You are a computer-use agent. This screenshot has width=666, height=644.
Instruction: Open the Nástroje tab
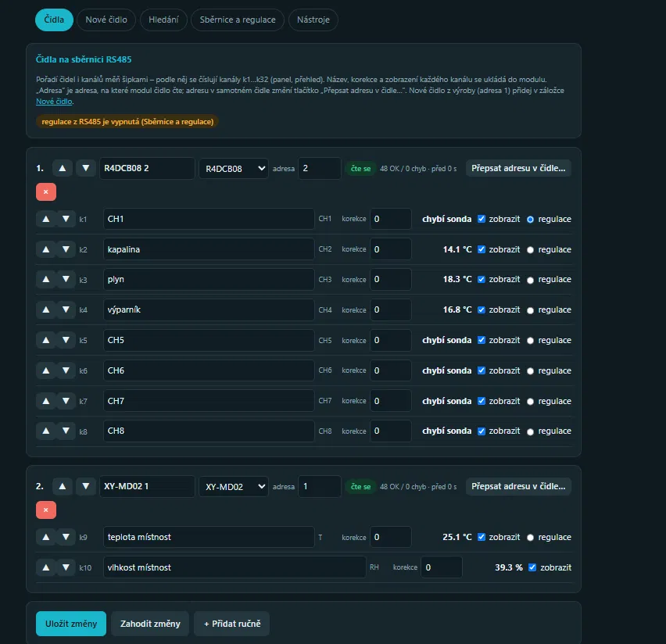(x=313, y=20)
